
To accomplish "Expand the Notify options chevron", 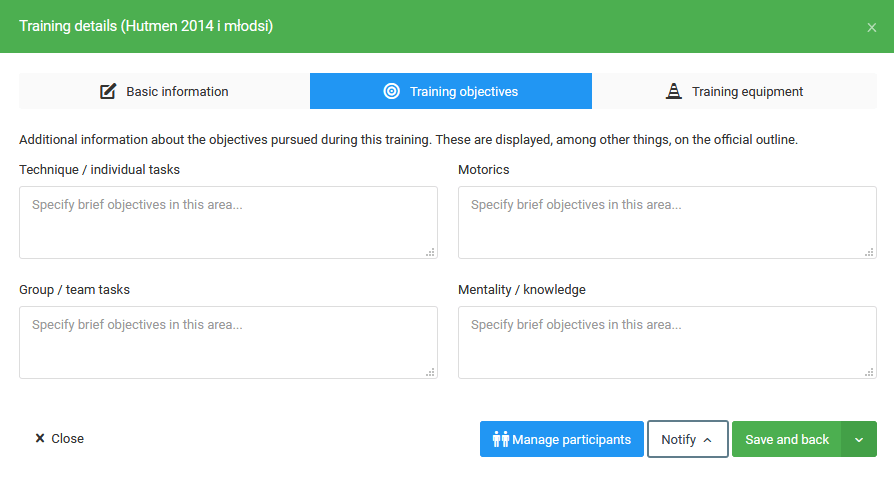I will pyautogui.click(x=708, y=440).
